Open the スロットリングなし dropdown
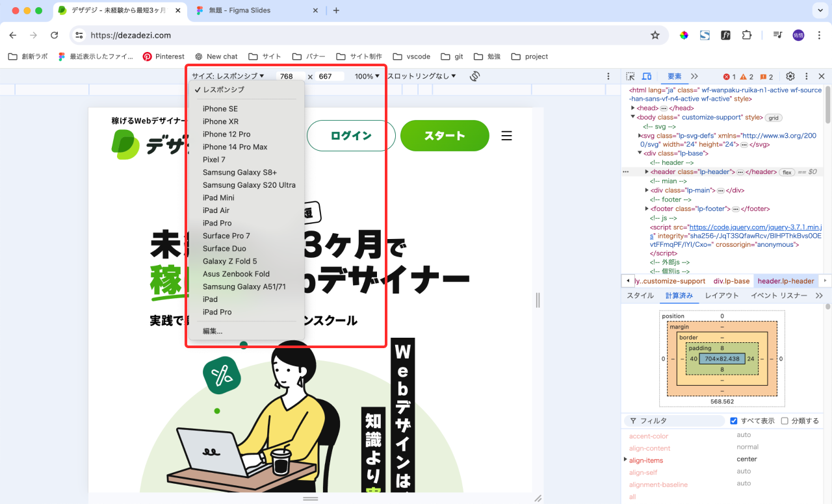Image resolution: width=832 pixels, height=504 pixels. pos(422,76)
